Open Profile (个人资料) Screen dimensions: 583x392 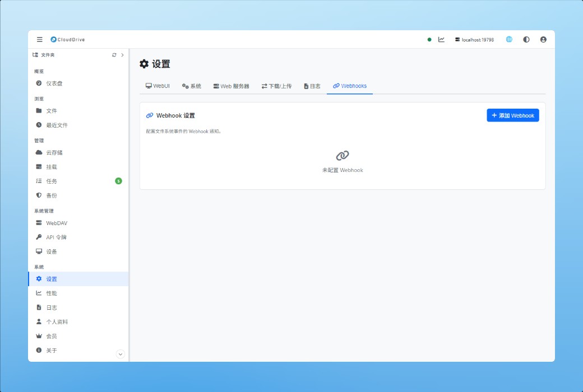[78, 322]
